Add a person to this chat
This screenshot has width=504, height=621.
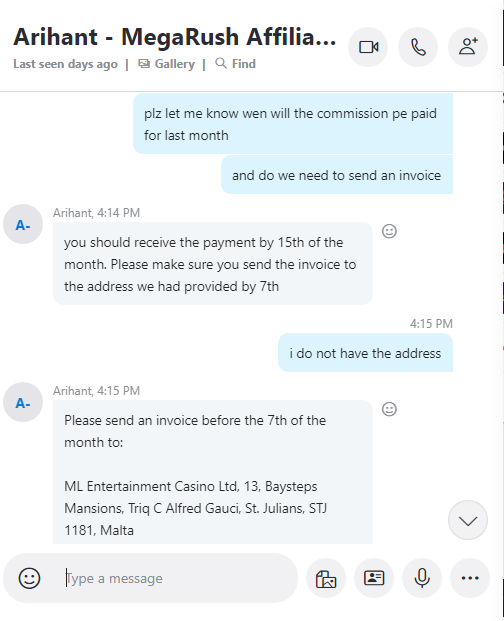(468, 47)
